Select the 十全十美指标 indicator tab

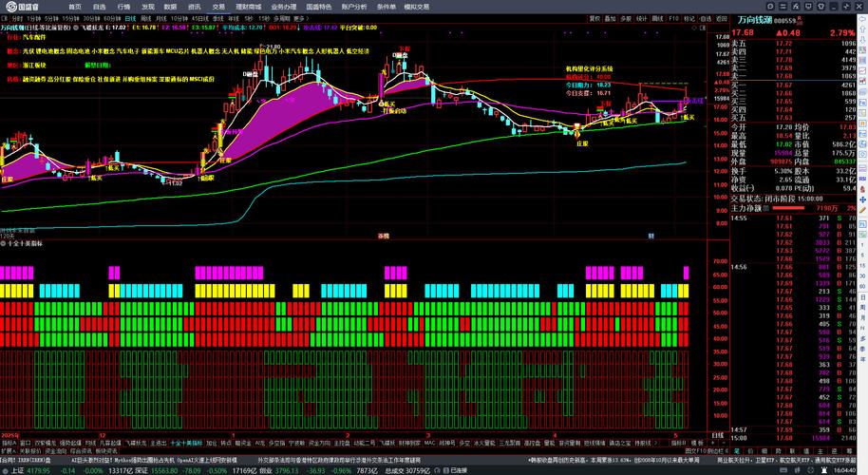click(186, 443)
